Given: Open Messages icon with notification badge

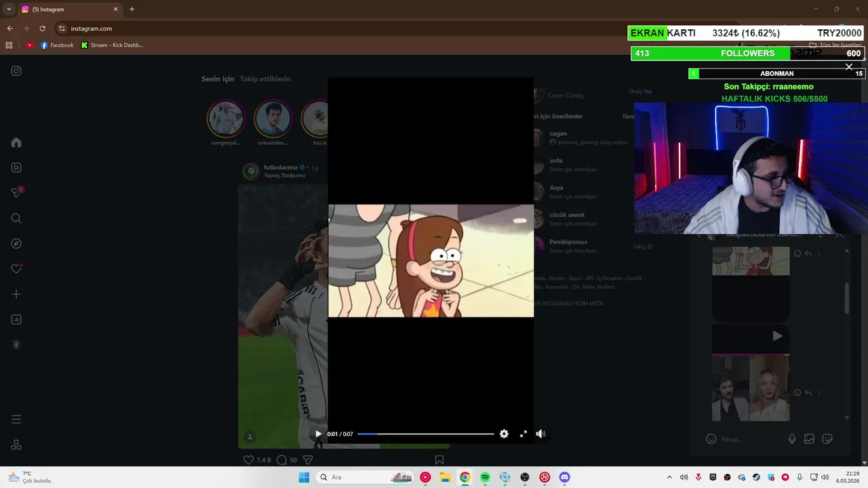Looking at the screenshot, I should tap(17, 192).
